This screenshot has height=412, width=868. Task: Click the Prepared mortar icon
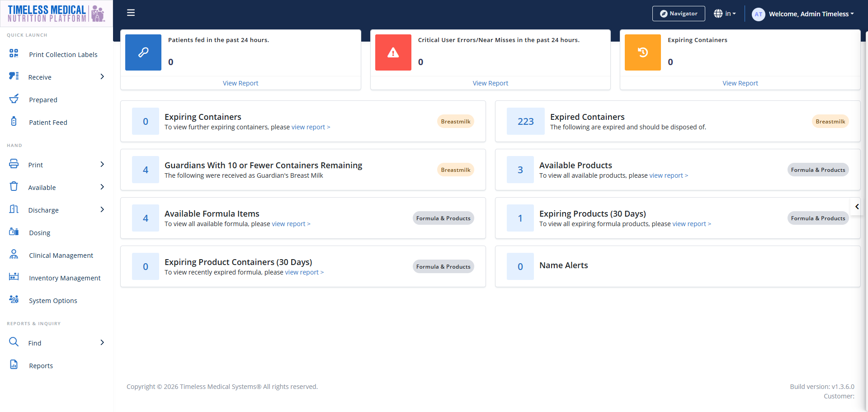[x=14, y=99]
